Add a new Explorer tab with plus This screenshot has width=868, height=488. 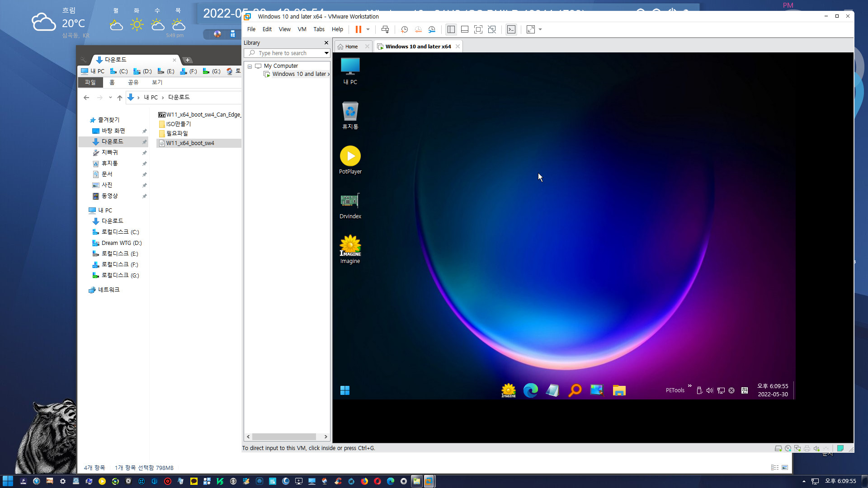[x=188, y=60]
